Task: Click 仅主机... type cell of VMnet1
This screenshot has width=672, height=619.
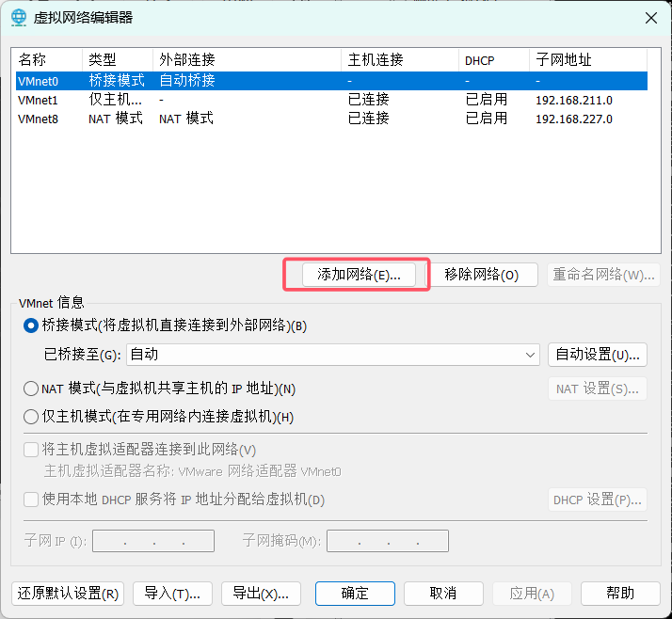Action: [x=115, y=100]
